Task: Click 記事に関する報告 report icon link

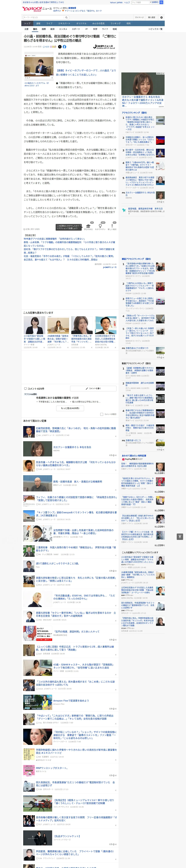Action: click(32, 229)
